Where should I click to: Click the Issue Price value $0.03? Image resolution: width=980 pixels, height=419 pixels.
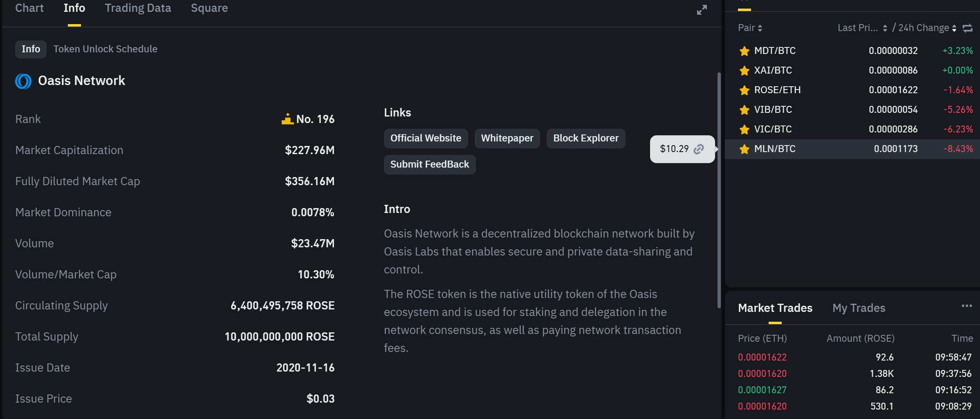[x=321, y=399]
